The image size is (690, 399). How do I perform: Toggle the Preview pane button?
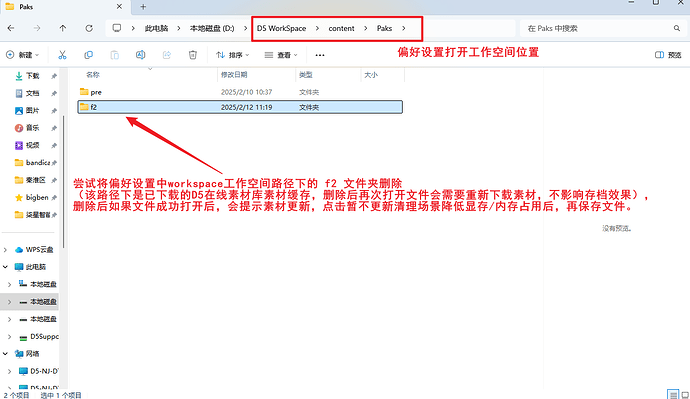pyautogui.click(x=668, y=55)
